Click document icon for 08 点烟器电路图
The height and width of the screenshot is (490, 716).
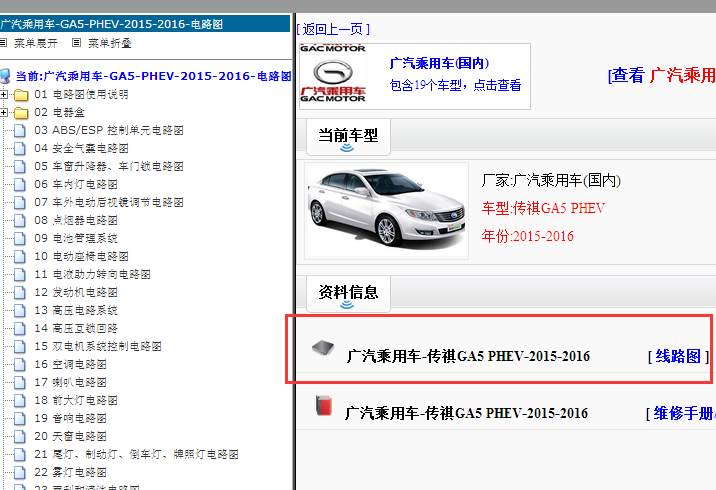click(20, 221)
